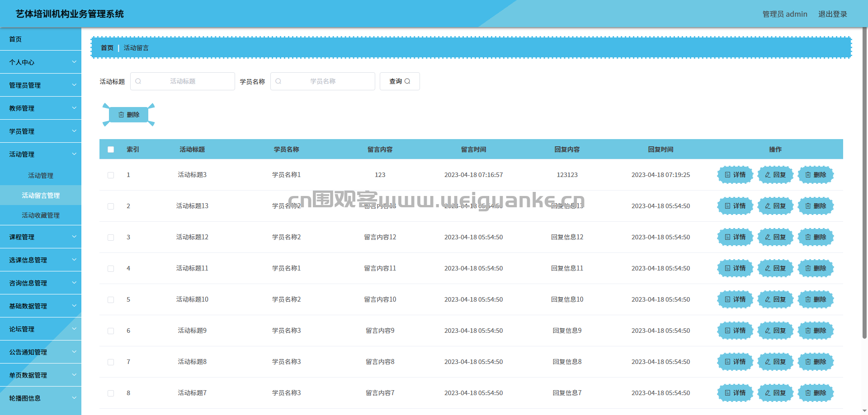The width and height of the screenshot is (868, 415).
Task: Open 活动收藏管理 in the sidebar
Action: [x=41, y=215]
